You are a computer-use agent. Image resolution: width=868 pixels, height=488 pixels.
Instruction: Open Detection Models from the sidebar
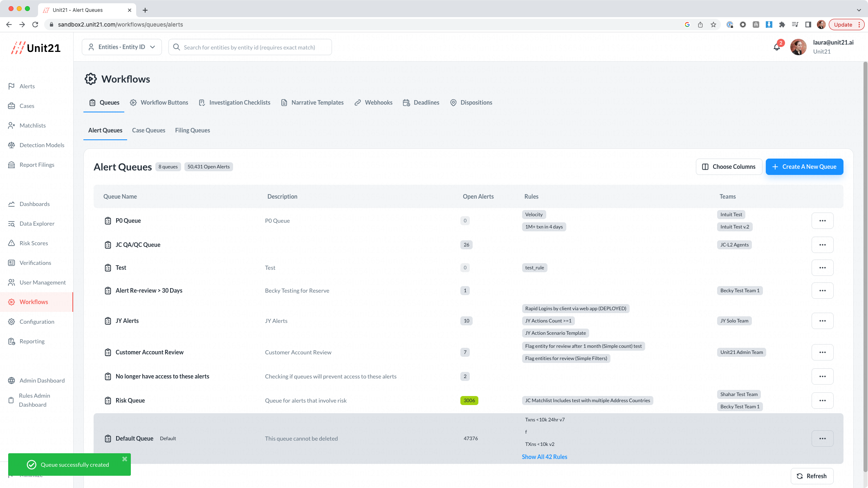pos(42,145)
